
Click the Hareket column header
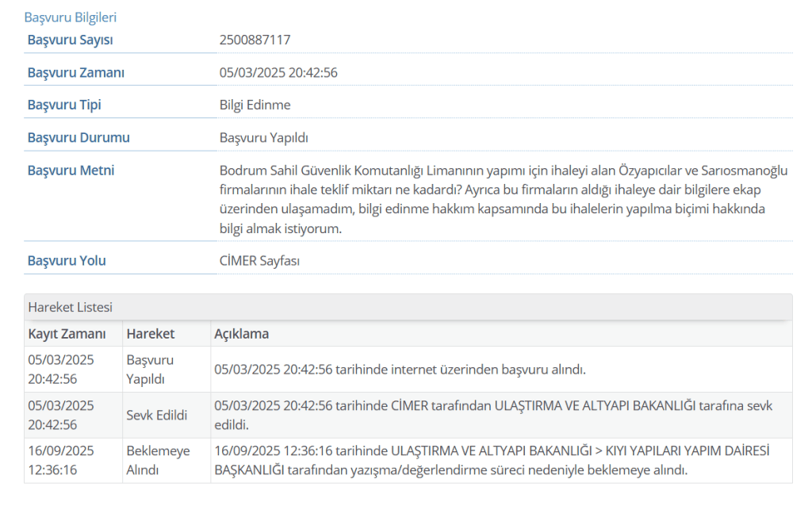[151, 333]
